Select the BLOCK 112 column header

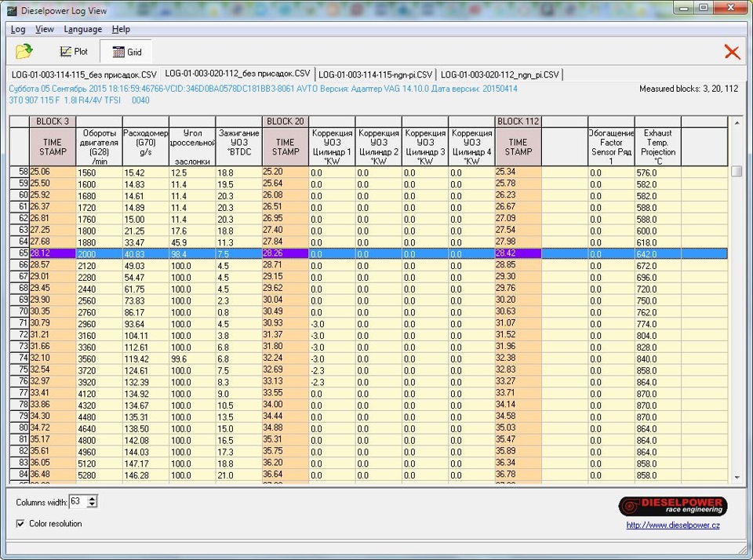pyautogui.click(x=518, y=122)
